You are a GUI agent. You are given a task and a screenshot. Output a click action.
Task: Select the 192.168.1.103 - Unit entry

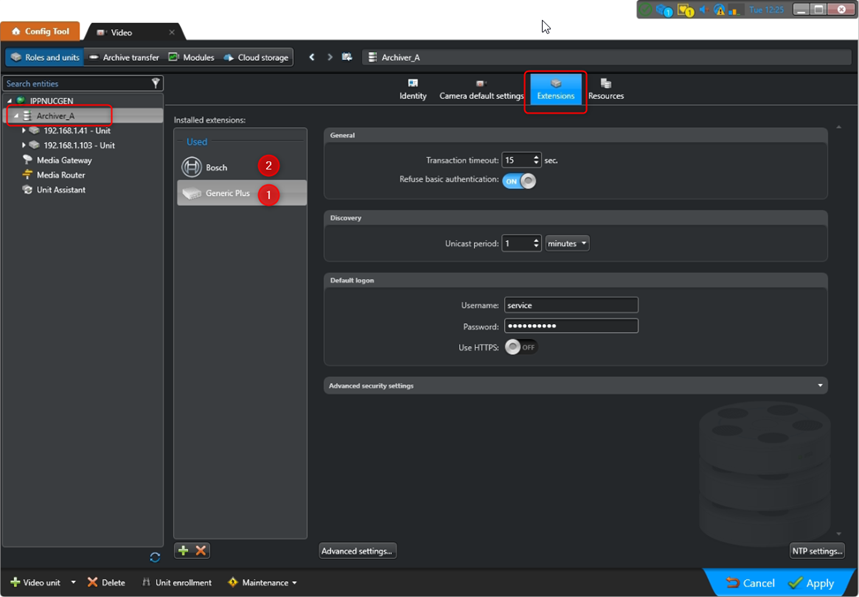(x=79, y=145)
